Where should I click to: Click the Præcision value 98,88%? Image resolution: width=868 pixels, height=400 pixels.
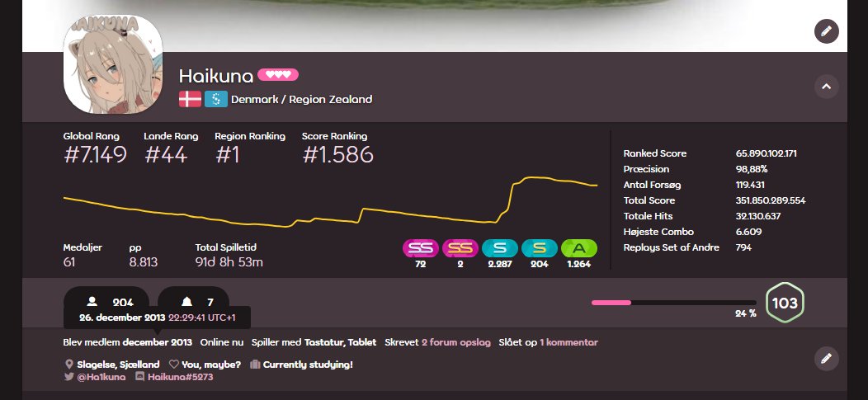[x=751, y=169]
